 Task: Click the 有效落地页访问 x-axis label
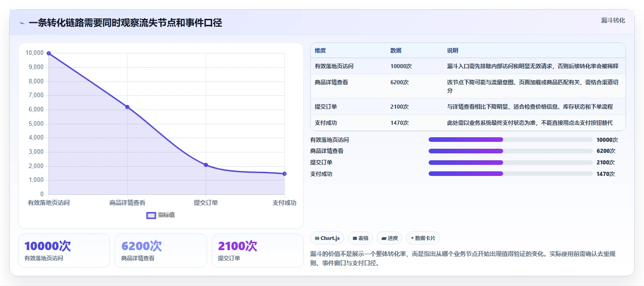49,203
